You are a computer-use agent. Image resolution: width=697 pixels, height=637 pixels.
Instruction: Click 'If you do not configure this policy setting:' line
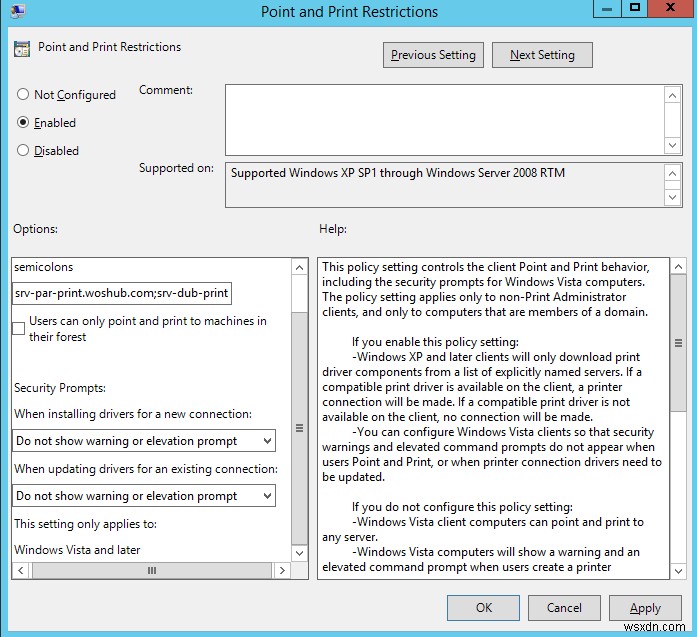(x=462, y=507)
